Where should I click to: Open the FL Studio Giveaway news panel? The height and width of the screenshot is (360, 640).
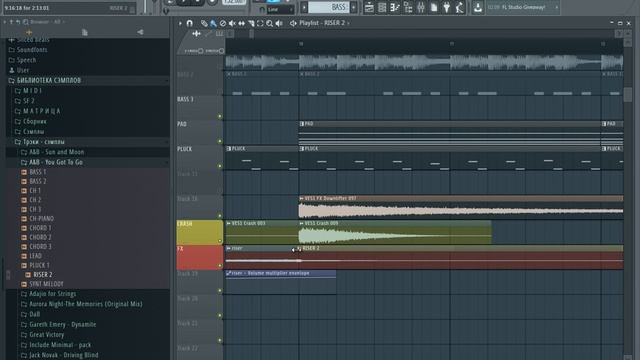pos(522,7)
